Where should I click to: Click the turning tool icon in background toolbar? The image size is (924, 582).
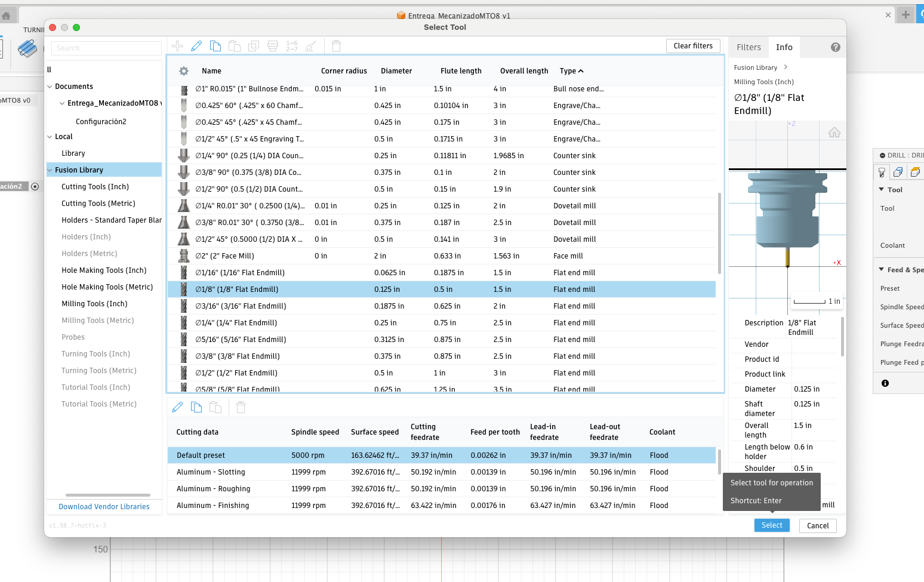[27, 48]
